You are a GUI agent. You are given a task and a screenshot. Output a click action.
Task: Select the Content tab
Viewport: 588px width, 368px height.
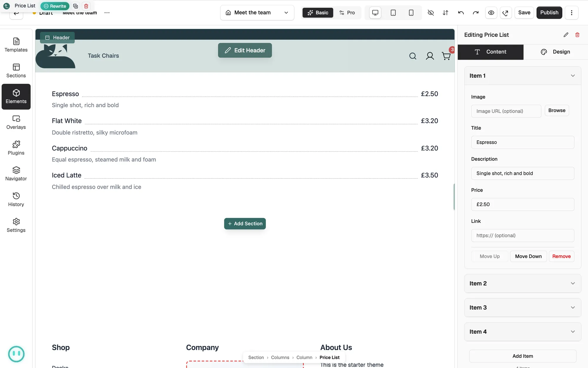tap(490, 52)
